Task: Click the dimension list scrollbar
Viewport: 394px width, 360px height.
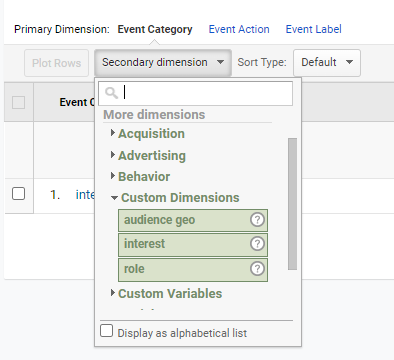Action: pos(292,204)
